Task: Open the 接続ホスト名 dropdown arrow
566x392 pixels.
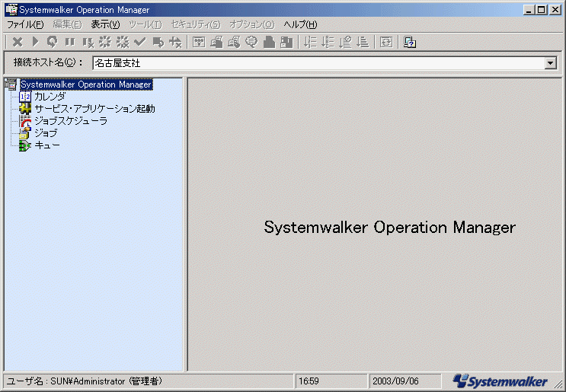Action: tap(550, 63)
